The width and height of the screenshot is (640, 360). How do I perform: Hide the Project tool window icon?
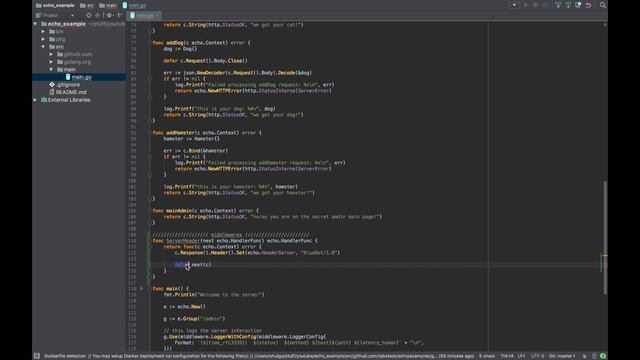tap(120, 16)
